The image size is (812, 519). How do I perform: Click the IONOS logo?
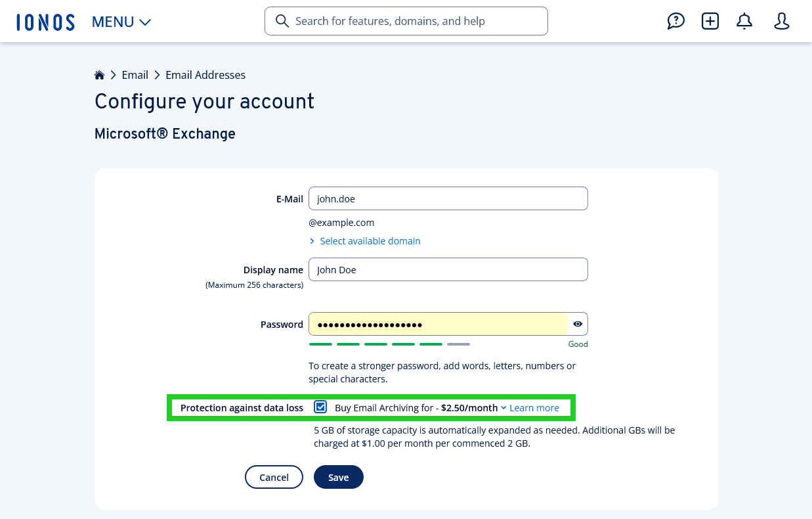(x=45, y=21)
